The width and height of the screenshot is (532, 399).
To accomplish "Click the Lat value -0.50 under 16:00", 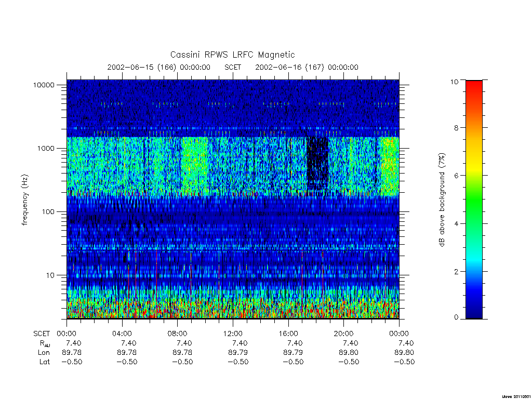I will pos(293,362).
